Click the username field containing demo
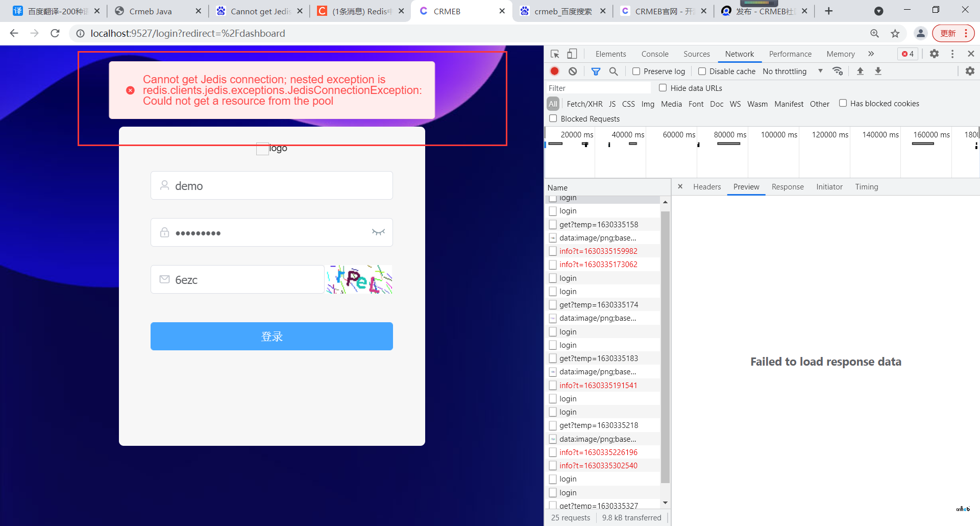The height and width of the screenshot is (526, 980). coord(272,185)
